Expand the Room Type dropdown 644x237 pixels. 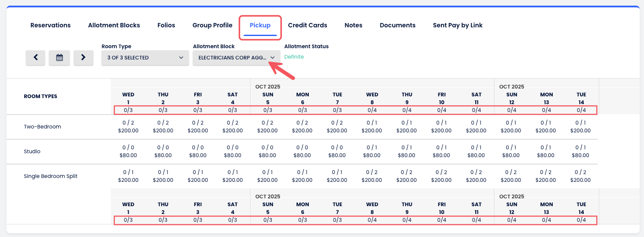click(145, 57)
